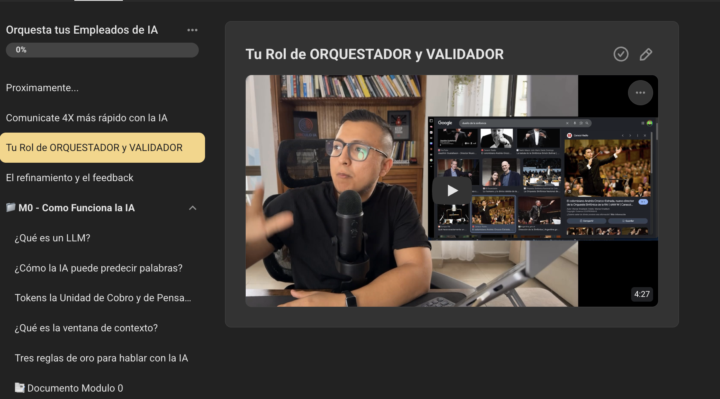
Task: Open the video three-dot options menu
Action: pyautogui.click(x=640, y=93)
